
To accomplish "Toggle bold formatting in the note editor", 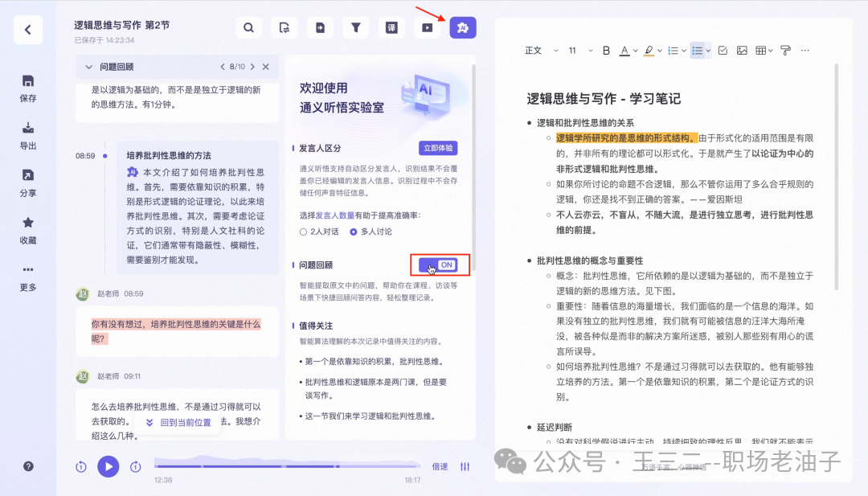I will [x=605, y=50].
